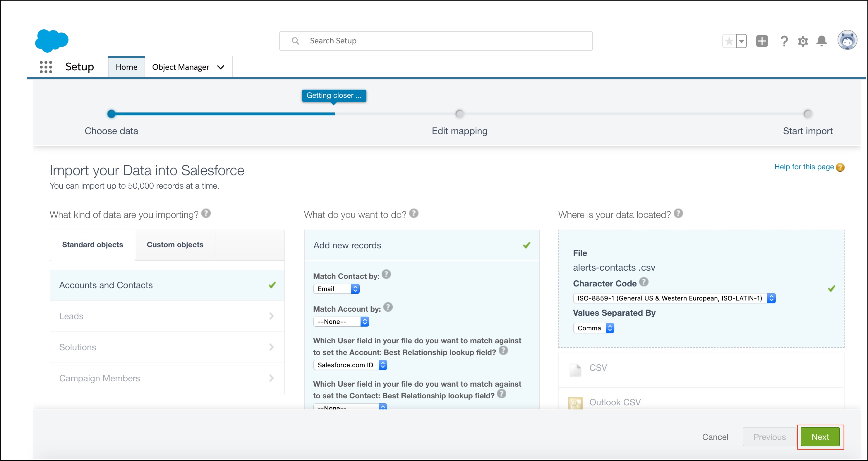The height and width of the screenshot is (461, 868).
Task: Open the user avatar profile menu
Action: click(x=847, y=41)
